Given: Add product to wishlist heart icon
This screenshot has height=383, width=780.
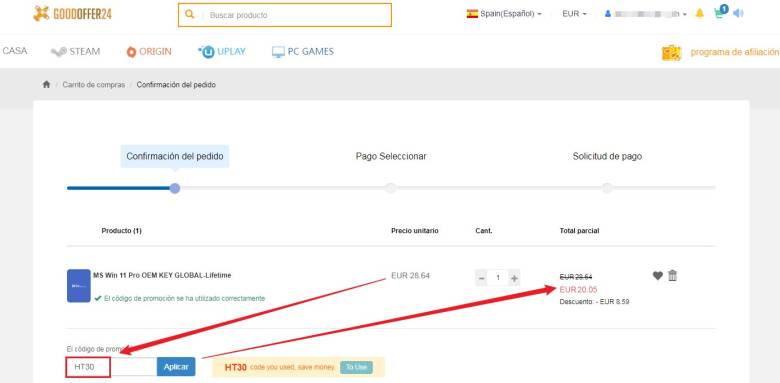Looking at the screenshot, I should (x=658, y=276).
